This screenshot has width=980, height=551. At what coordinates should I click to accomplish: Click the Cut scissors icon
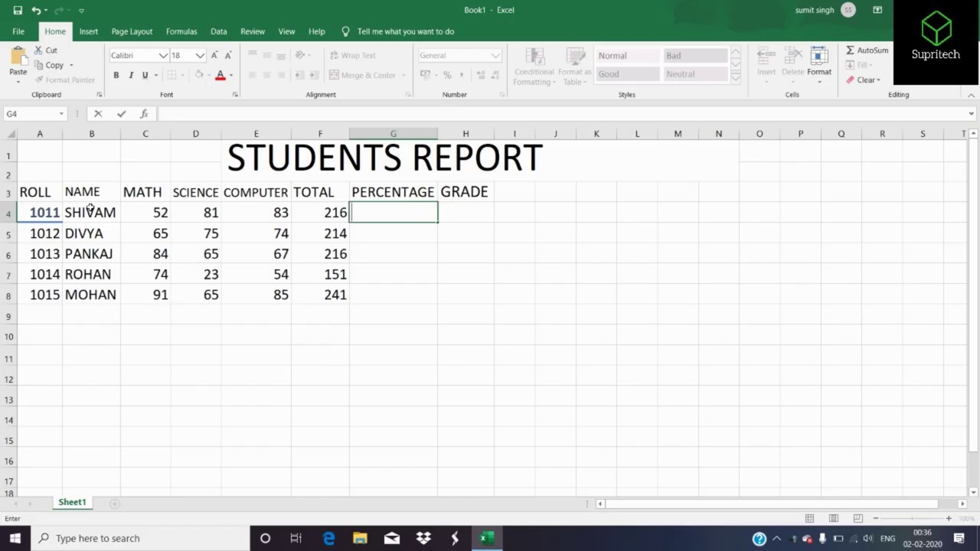tap(38, 50)
